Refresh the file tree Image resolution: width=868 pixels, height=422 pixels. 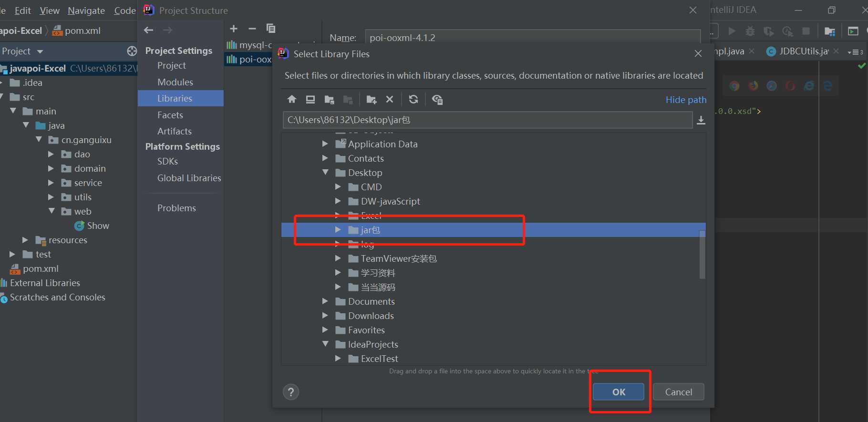pyautogui.click(x=413, y=99)
